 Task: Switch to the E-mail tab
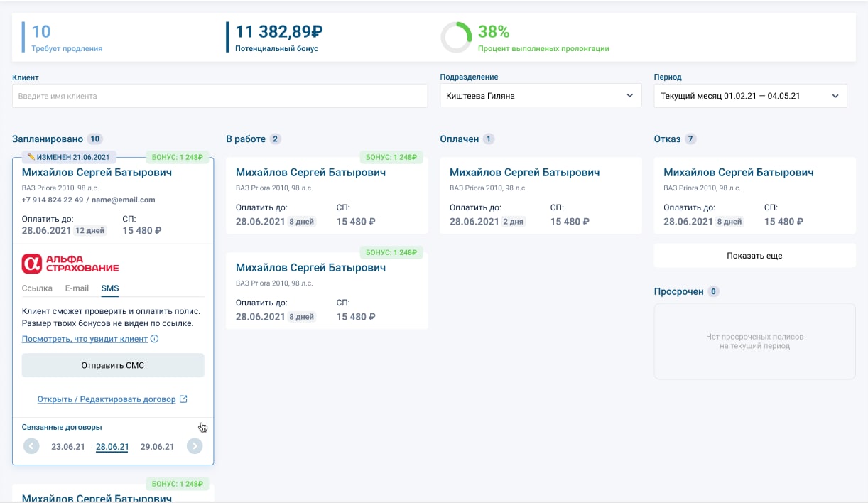[x=77, y=288]
